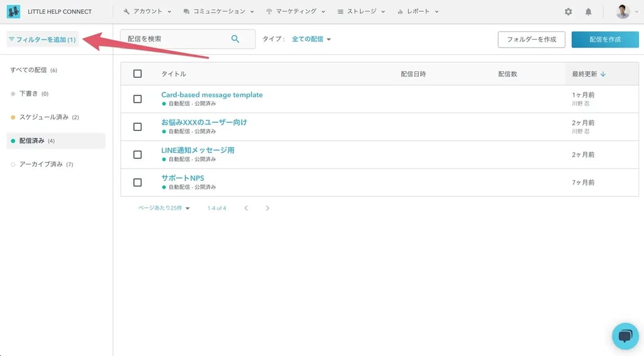Check the Card-based message template row
644x356 pixels.
[x=138, y=99]
